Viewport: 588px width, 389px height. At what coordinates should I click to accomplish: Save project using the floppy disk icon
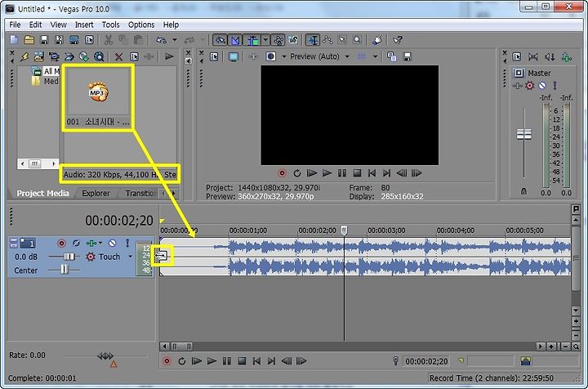pos(44,40)
